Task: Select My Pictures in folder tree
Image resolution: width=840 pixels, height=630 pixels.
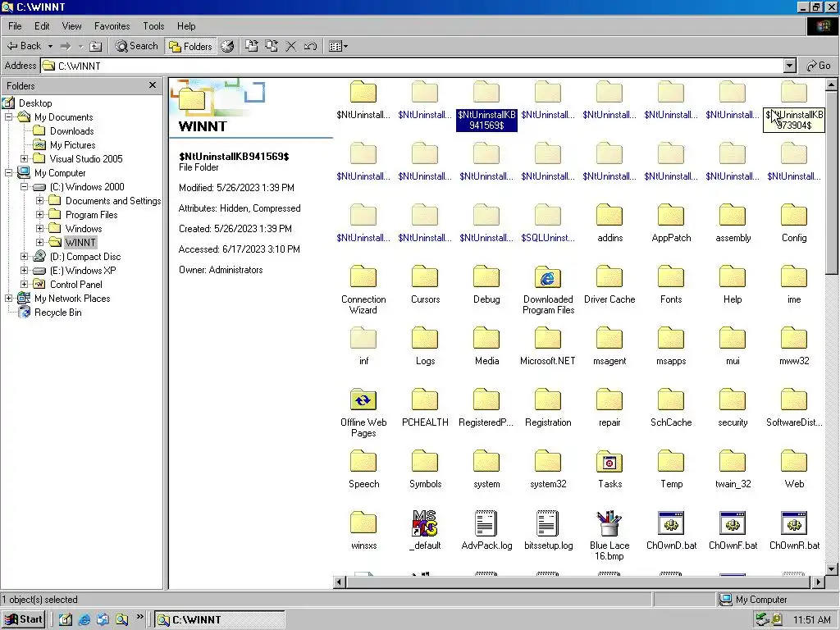Action: 72,145
